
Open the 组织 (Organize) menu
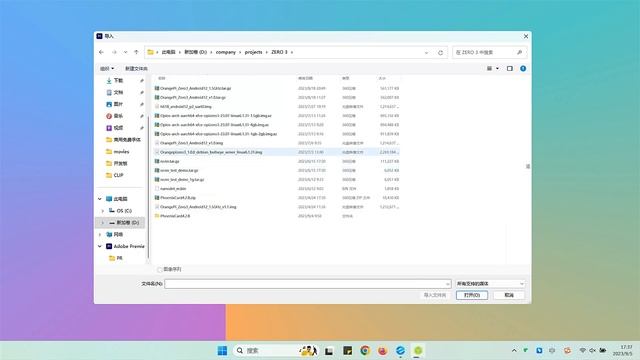107,69
